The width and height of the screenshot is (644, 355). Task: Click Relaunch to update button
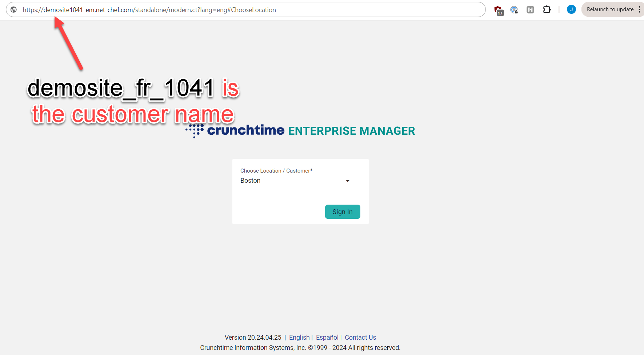(x=610, y=9)
